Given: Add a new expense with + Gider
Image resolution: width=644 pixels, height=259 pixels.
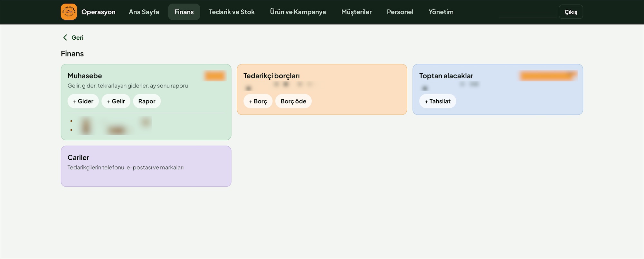Looking at the screenshot, I should [83, 101].
